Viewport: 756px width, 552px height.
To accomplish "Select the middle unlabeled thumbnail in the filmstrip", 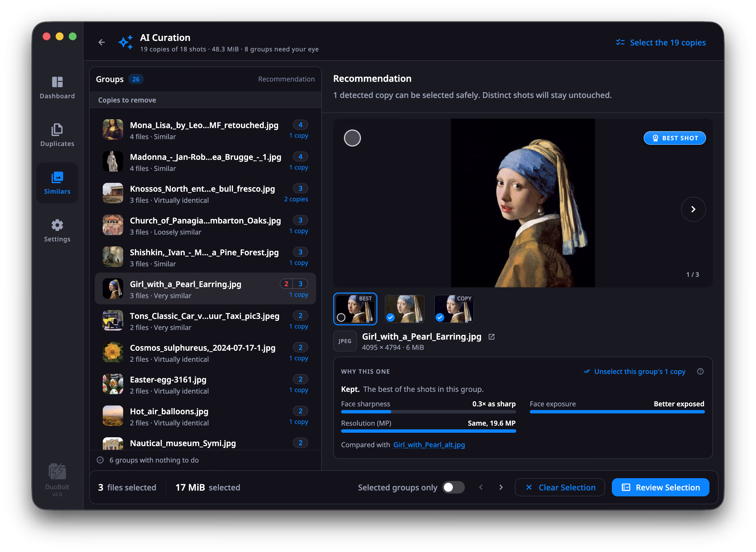I will click(x=404, y=309).
